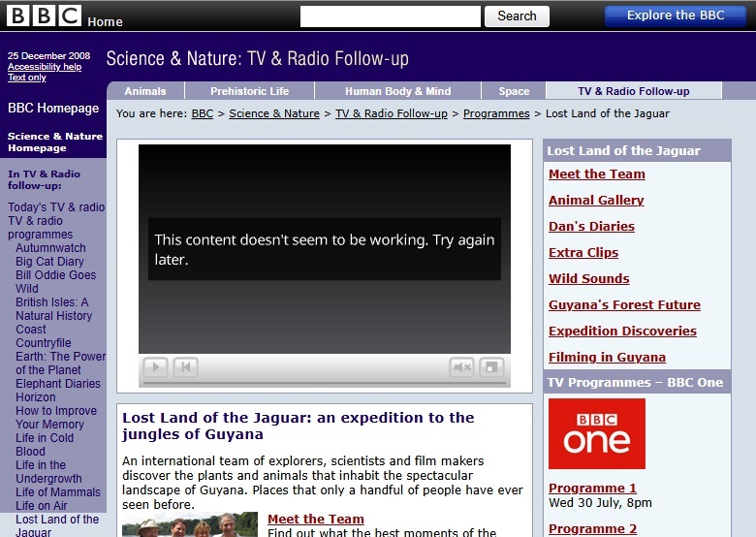756x537 pixels.
Task: Open Coast in sidebar
Action: [x=30, y=330]
